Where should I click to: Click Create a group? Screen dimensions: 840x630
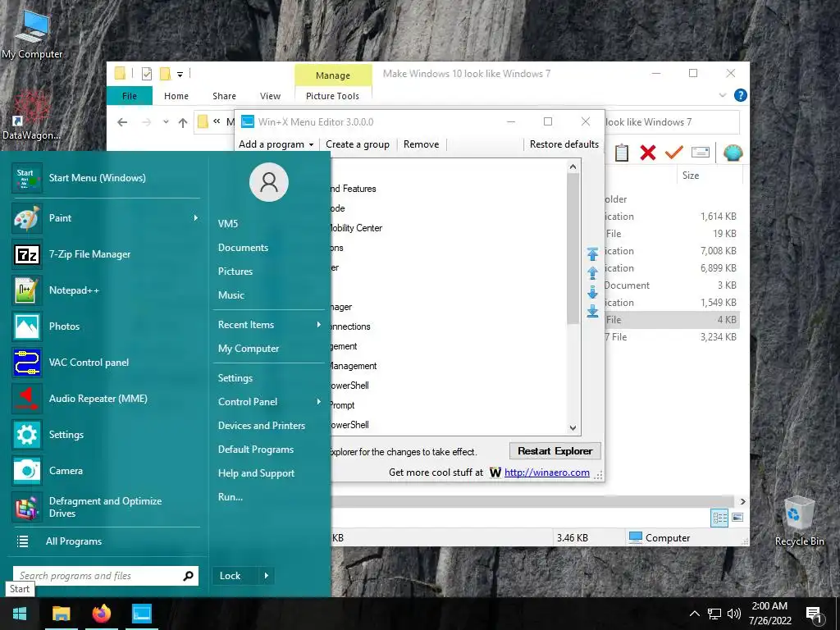tap(358, 144)
